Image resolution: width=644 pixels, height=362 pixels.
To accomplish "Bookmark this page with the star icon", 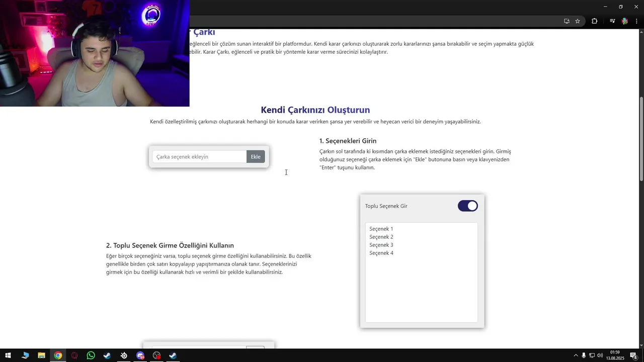I will click(x=578, y=21).
